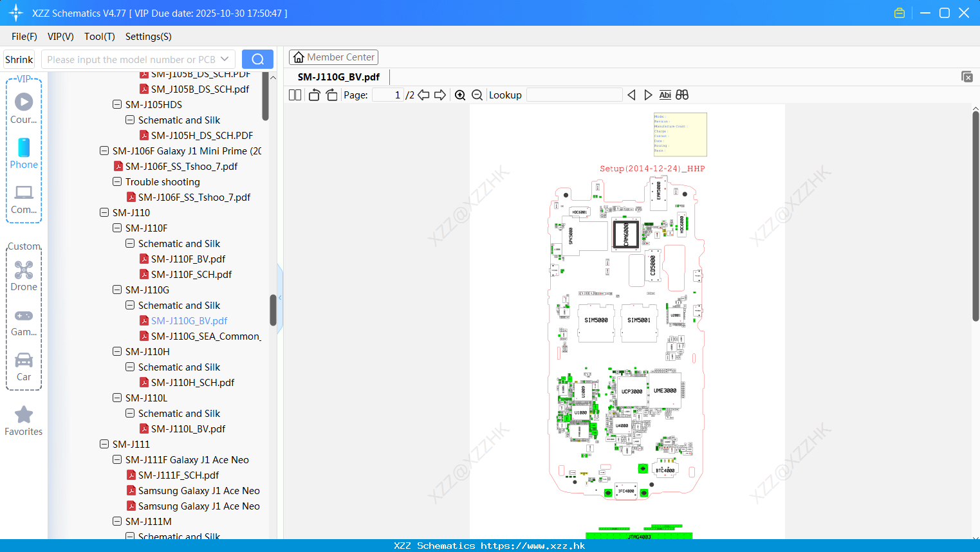Go to the next page arrow
The image size is (980, 552).
(x=440, y=95)
